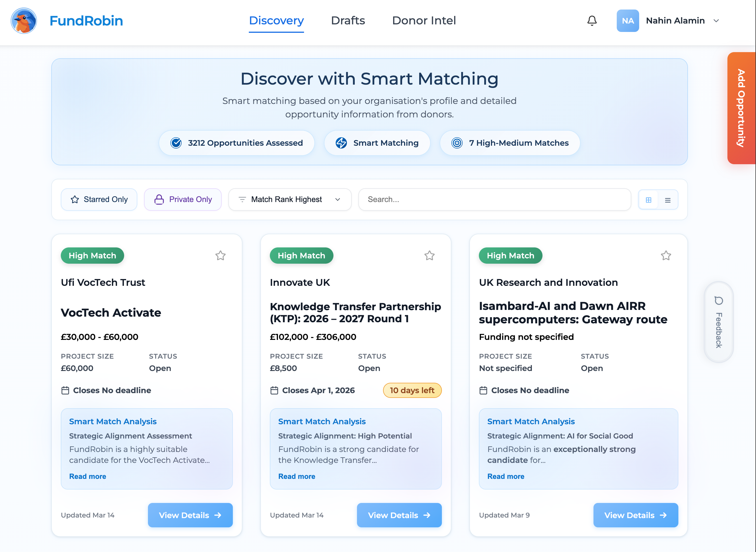The height and width of the screenshot is (552, 756).
Task: Click the 10 days left badge
Action: click(412, 390)
